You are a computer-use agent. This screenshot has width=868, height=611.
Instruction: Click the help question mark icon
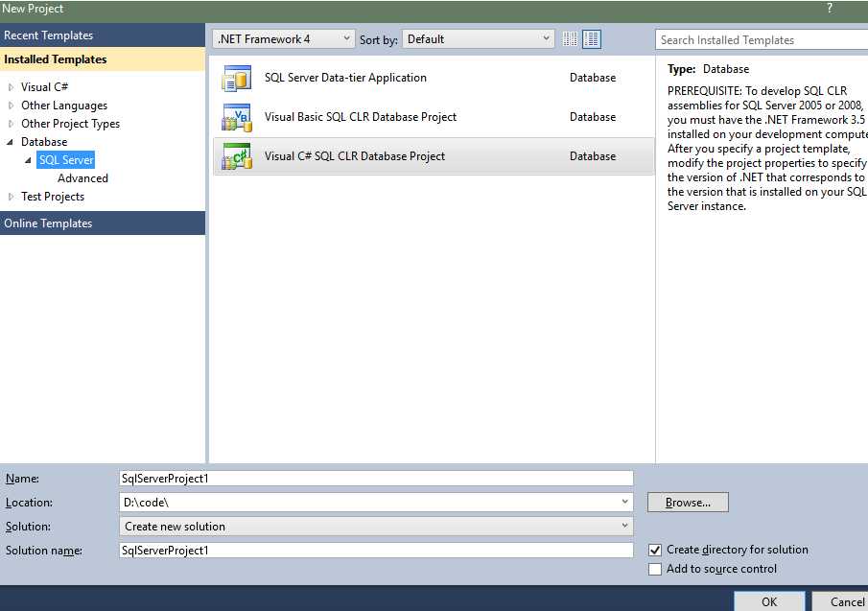(x=830, y=8)
